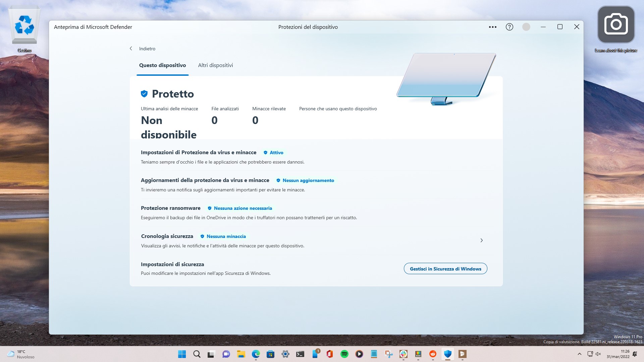This screenshot has width=644, height=362.
Task: Switch to Questo dispositivo tab
Action: 162,65
